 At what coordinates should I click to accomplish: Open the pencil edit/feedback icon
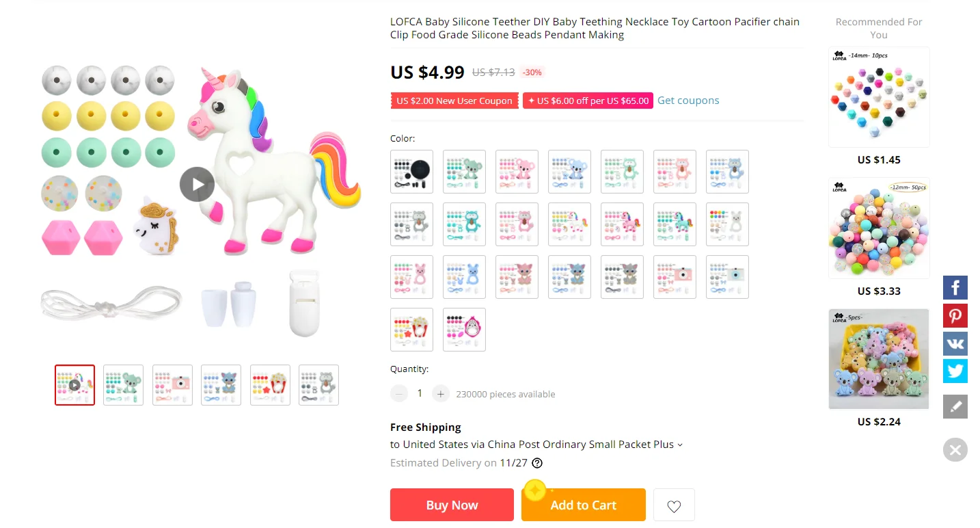[955, 406]
